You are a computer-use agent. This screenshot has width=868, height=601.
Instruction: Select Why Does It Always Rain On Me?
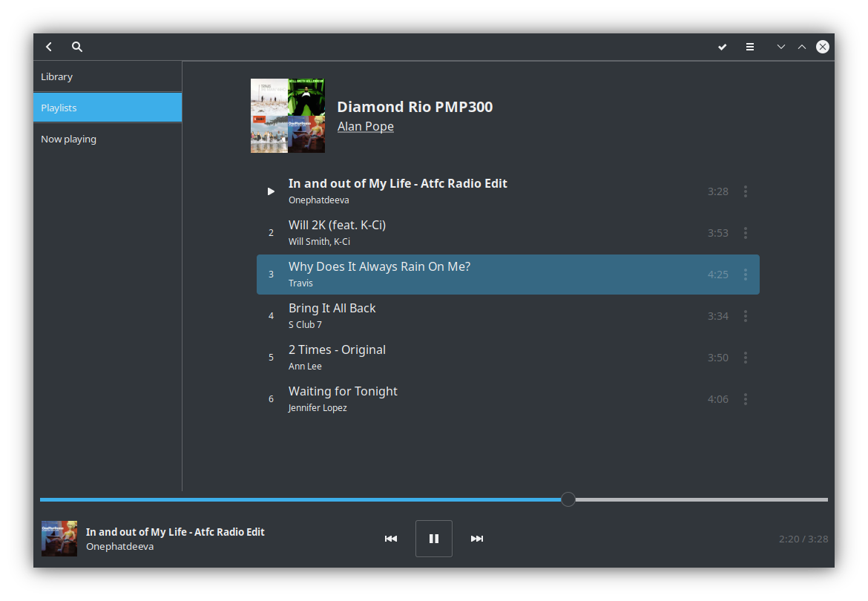coord(507,275)
